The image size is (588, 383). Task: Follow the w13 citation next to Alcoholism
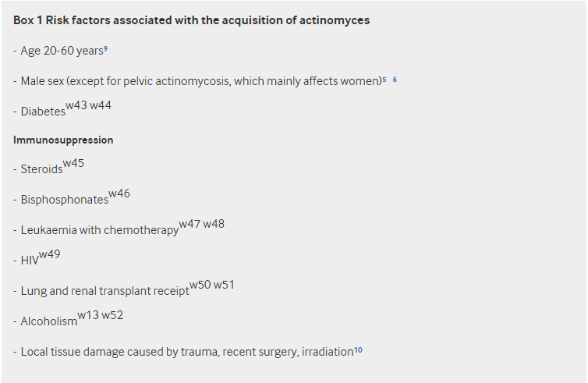pyautogui.click(x=88, y=315)
